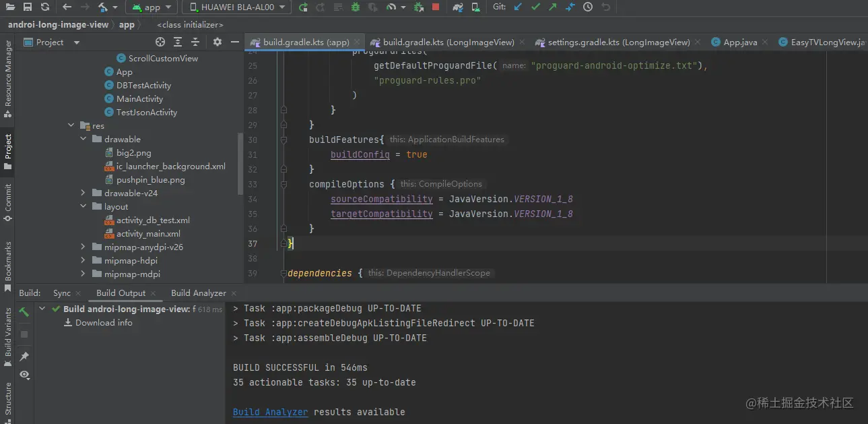The image size is (868, 424).
Task: Switch to the Build Analyzer tab
Action: click(199, 293)
